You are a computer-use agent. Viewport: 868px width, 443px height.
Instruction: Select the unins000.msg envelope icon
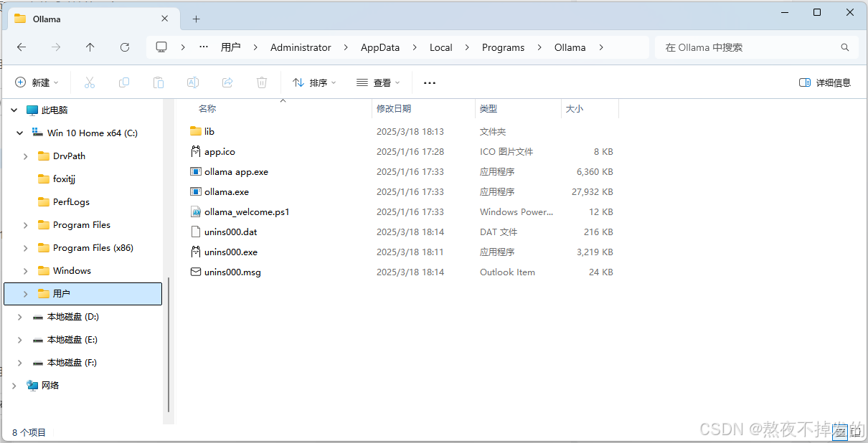[196, 272]
